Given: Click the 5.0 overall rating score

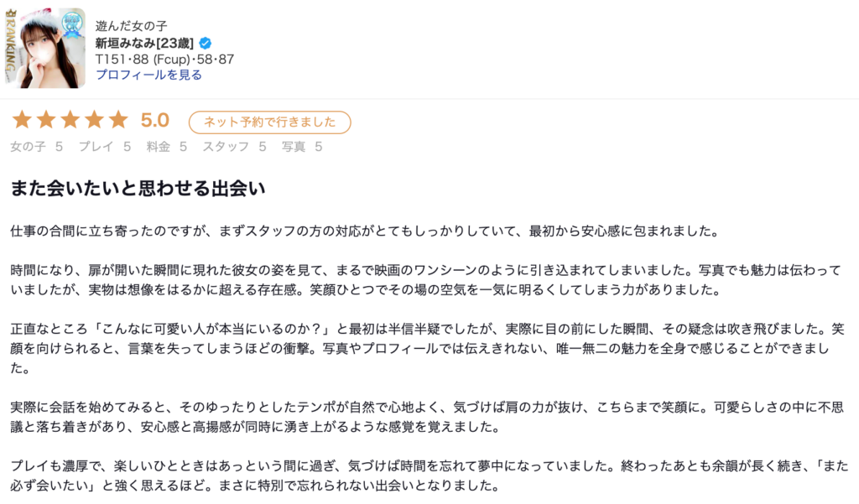Looking at the screenshot, I should (x=155, y=121).
